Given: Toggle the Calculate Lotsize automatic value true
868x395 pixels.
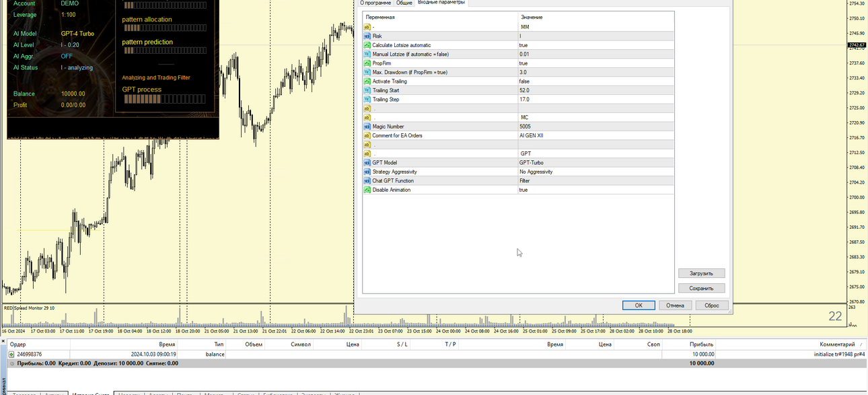Looking at the screenshot, I should (x=595, y=45).
